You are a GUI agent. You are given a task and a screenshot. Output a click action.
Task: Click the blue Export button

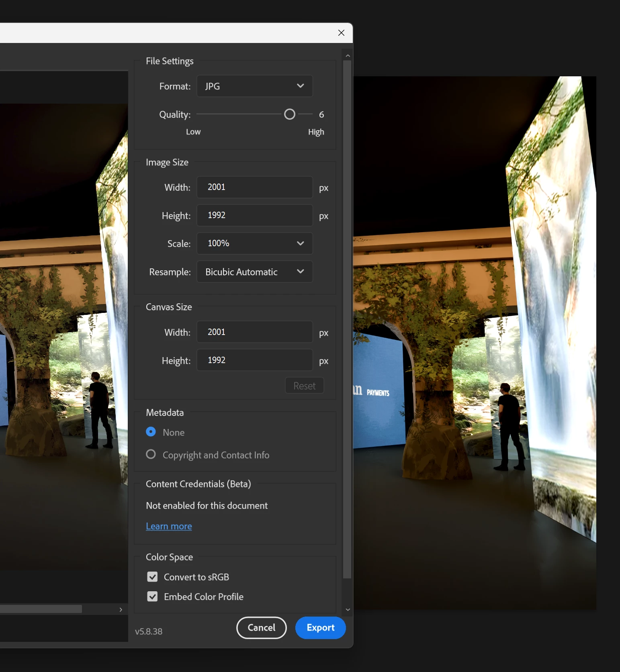[x=321, y=627]
